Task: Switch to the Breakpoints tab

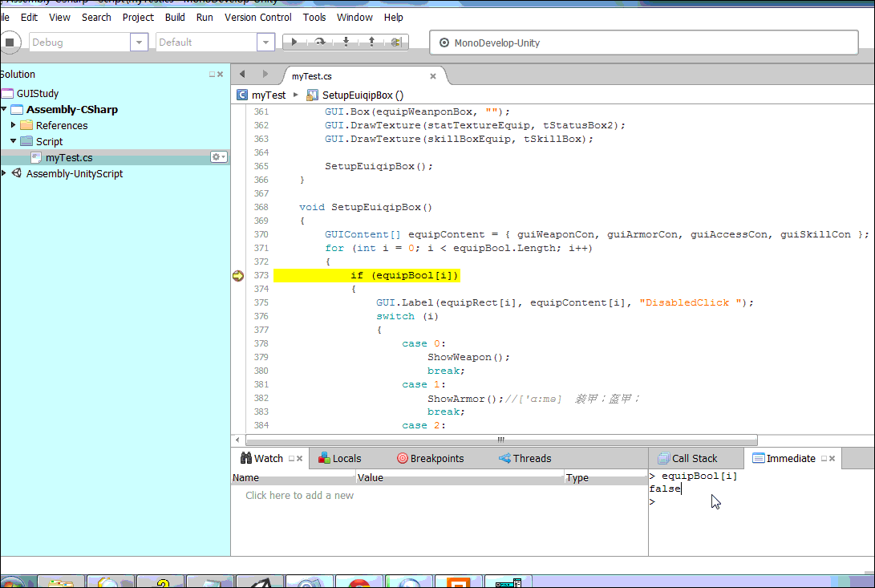Action: click(x=430, y=459)
